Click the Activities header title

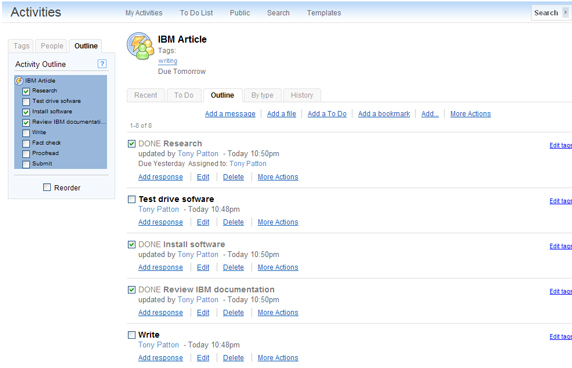pos(36,12)
